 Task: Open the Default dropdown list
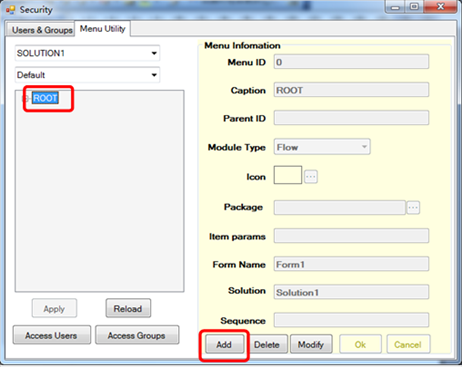87,75
